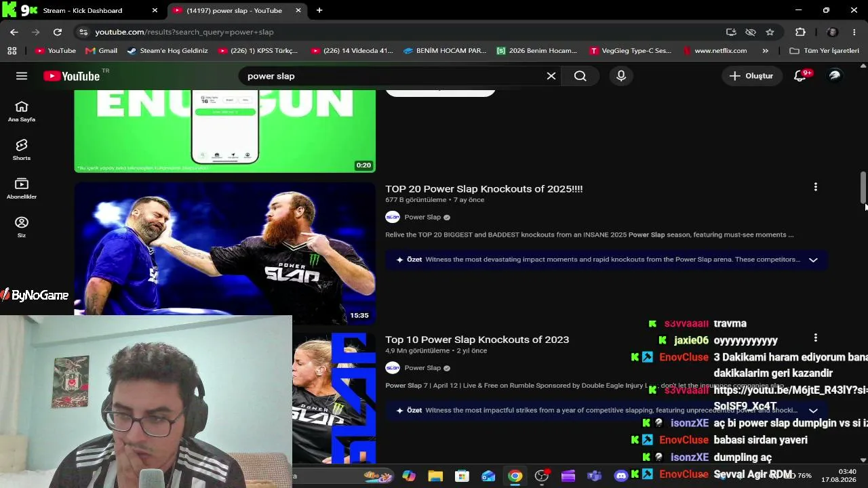Screen dimensions: 868x488
Task: Open Microsoft Store from the taskbar
Action: tap(462, 476)
